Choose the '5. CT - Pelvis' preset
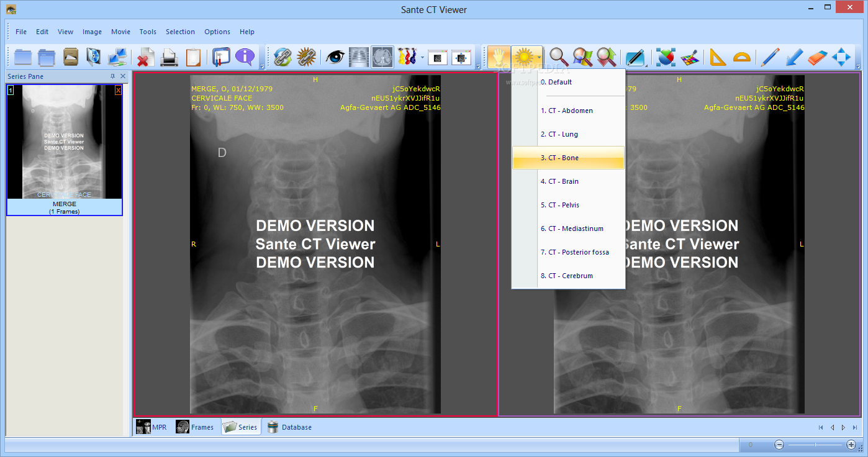The height and width of the screenshot is (457, 868). [568, 205]
